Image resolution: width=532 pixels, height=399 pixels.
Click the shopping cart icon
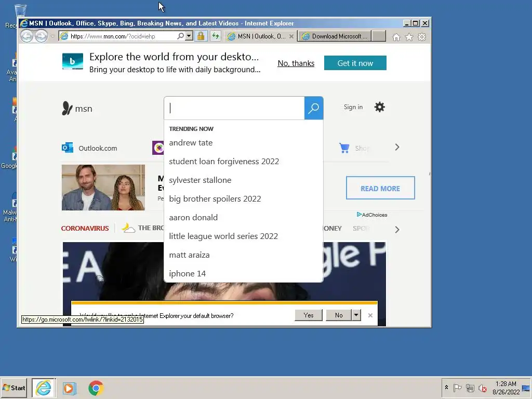344,148
